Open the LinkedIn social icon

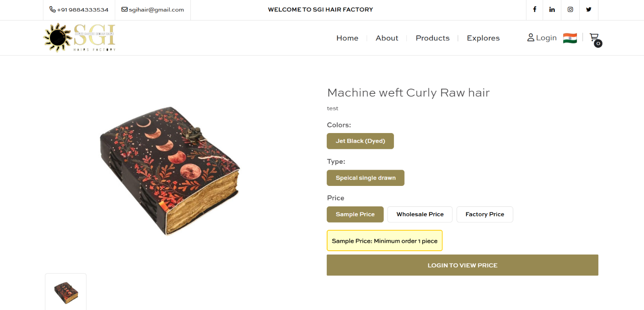click(552, 9)
